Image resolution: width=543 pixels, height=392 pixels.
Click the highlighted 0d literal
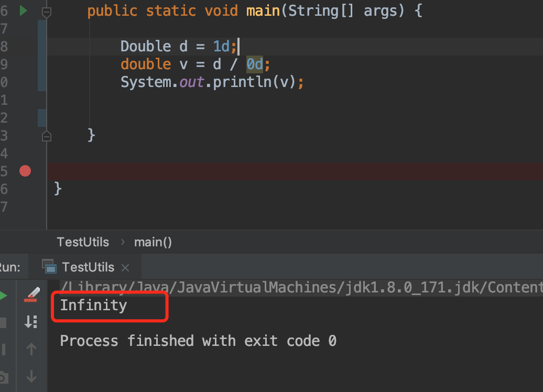click(255, 64)
